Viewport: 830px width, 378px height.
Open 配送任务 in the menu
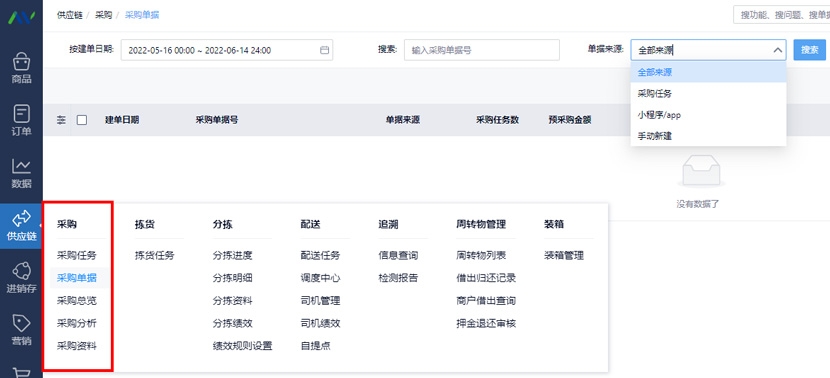pos(320,256)
